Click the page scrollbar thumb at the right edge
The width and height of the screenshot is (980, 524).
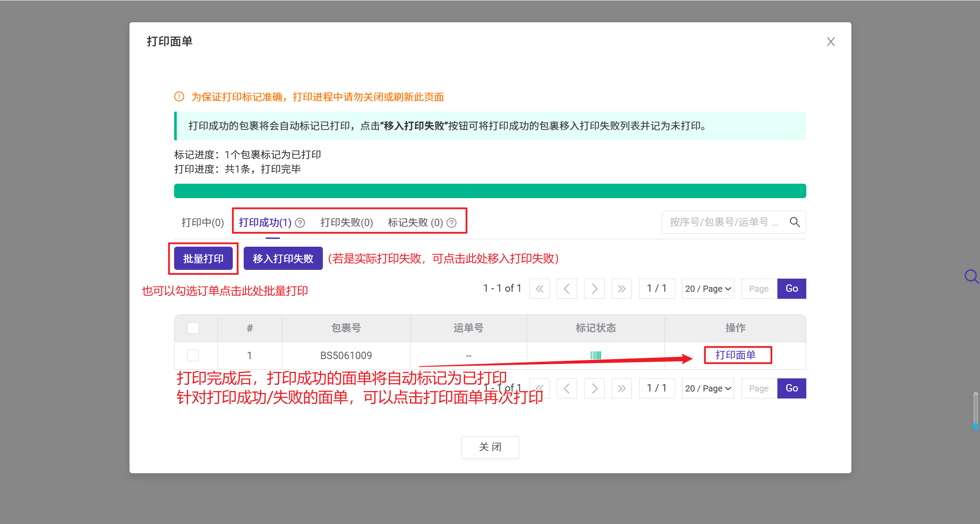coord(976,410)
